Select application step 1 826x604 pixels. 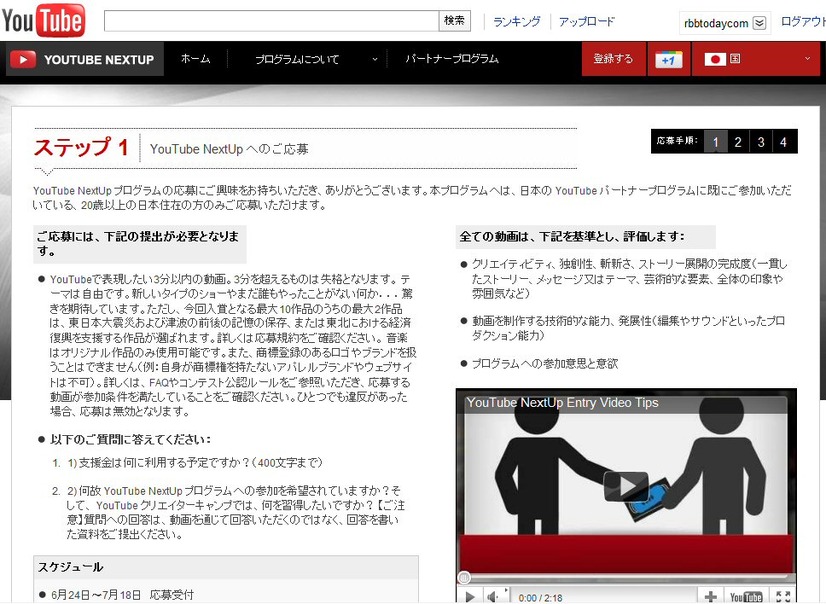(715, 142)
